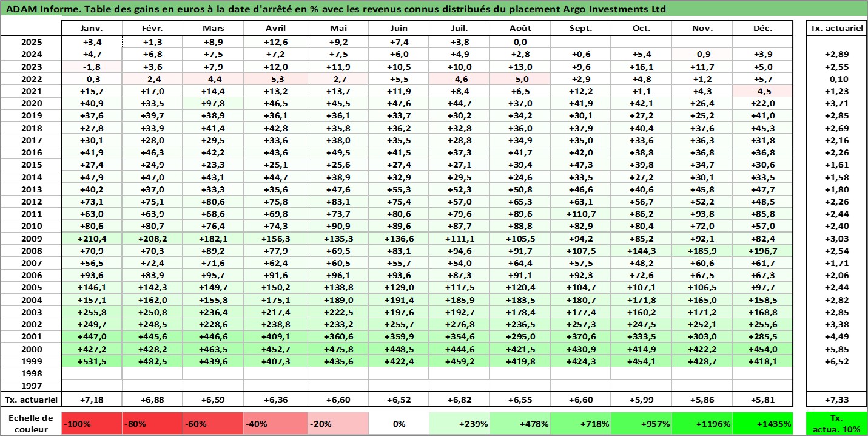Image resolution: width=868 pixels, height=436 pixels.
Task: Select the 'Sept.' column header
Action: pyautogui.click(x=580, y=29)
